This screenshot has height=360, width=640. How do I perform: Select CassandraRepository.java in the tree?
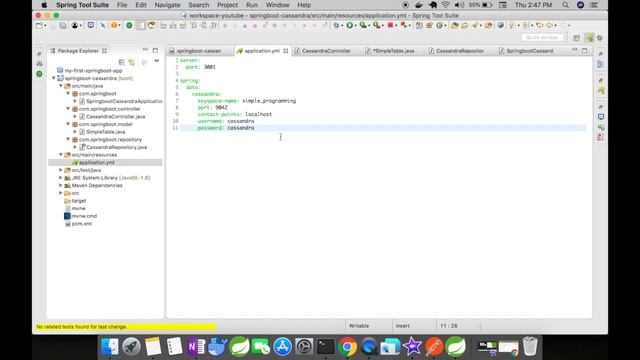[116, 147]
